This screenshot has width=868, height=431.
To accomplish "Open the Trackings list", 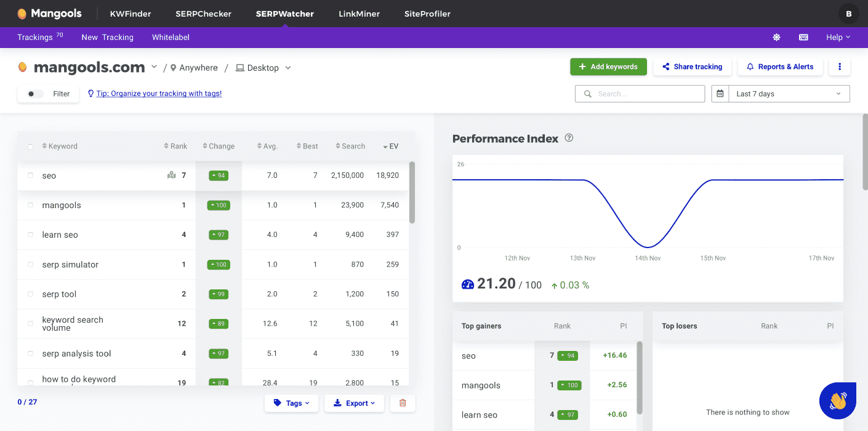I will pyautogui.click(x=40, y=37).
